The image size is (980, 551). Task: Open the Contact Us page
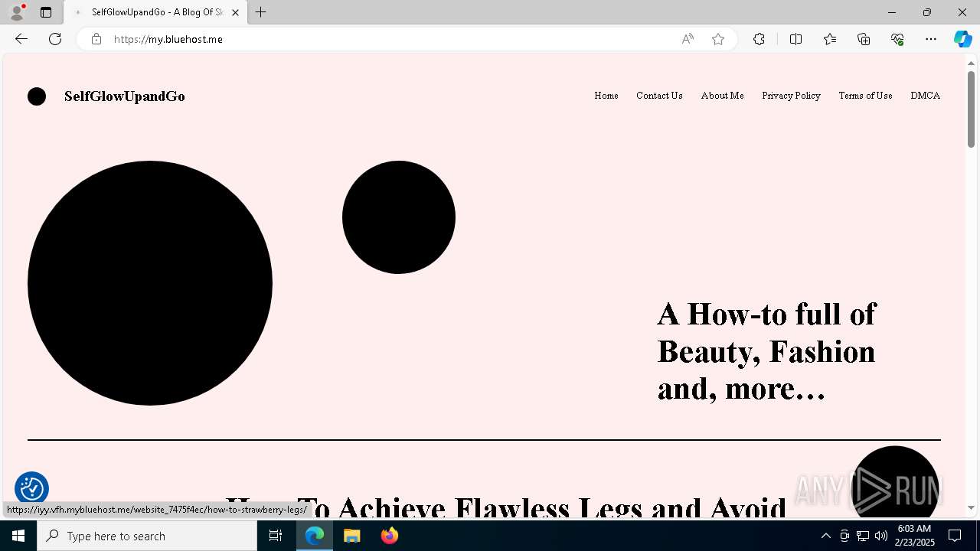tap(659, 96)
